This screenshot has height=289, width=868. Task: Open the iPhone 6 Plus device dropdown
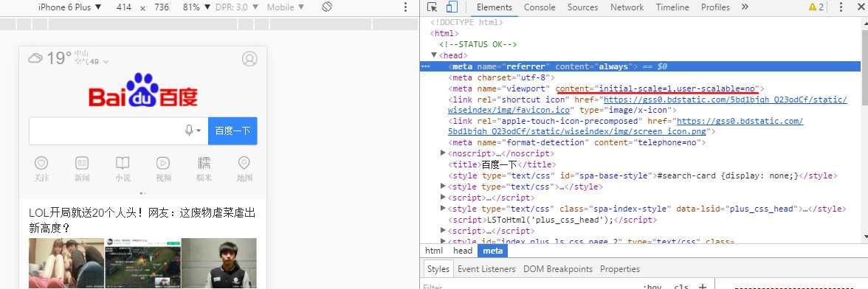69,7
